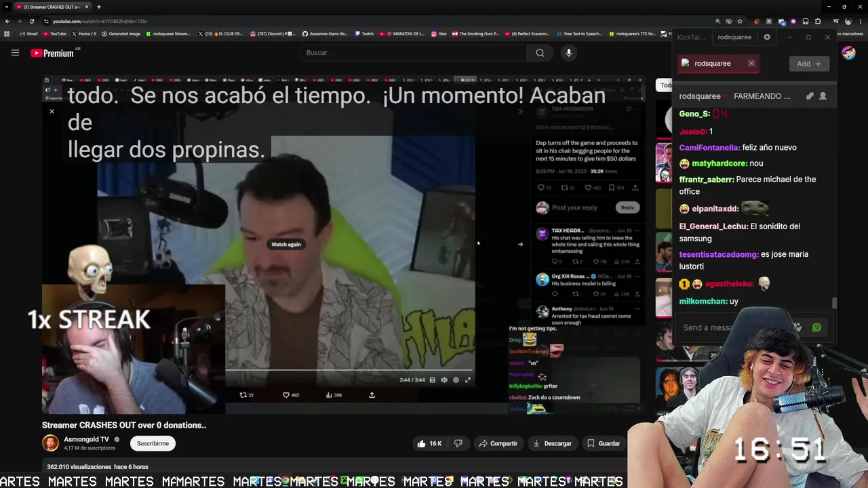Focus the YouTube Buscar search field

point(412,53)
